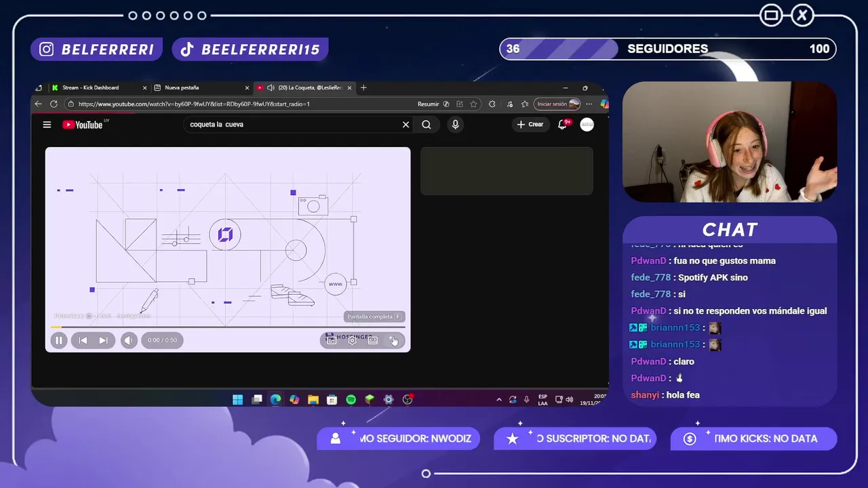The image size is (868, 488).
Task: Toggle theater mode in the player
Action: point(372,340)
